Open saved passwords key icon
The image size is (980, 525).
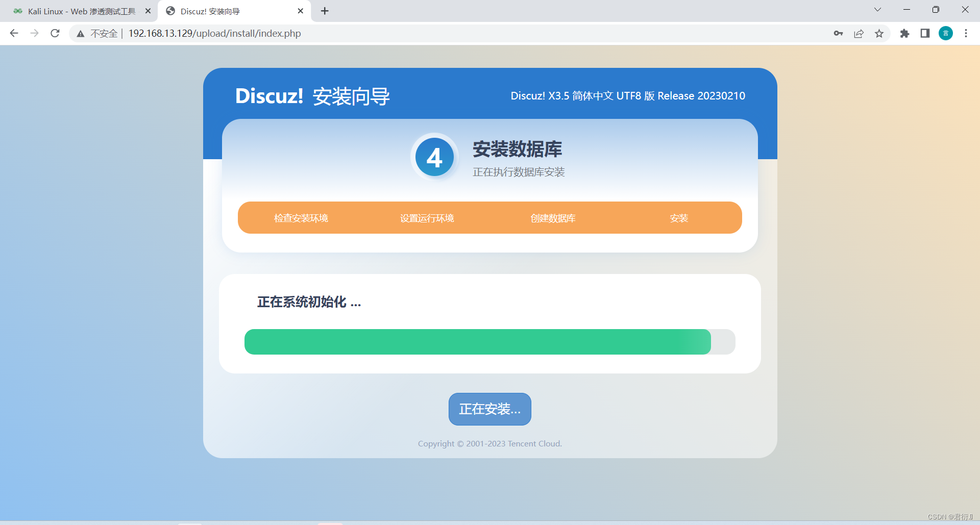pyautogui.click(x=838, y=33)
